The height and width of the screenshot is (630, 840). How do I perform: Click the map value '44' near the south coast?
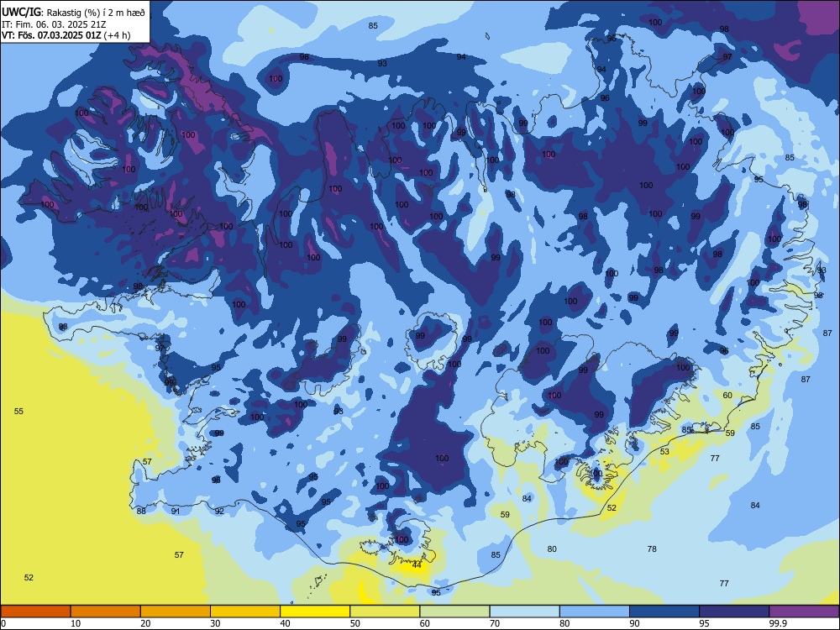417,564
